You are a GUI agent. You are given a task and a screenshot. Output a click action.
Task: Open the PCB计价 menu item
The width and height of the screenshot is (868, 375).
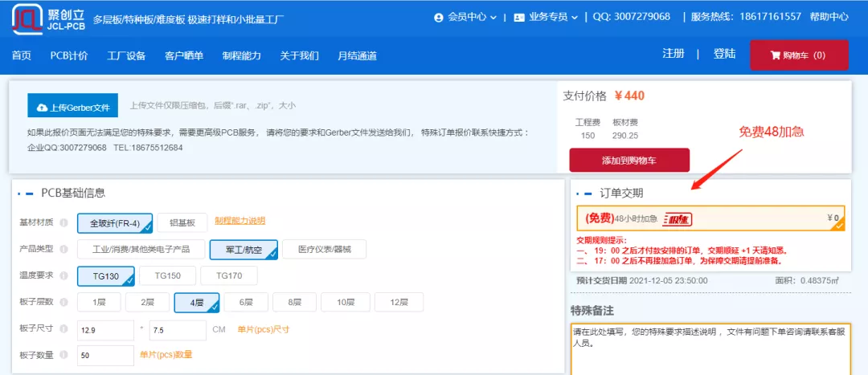69,55
